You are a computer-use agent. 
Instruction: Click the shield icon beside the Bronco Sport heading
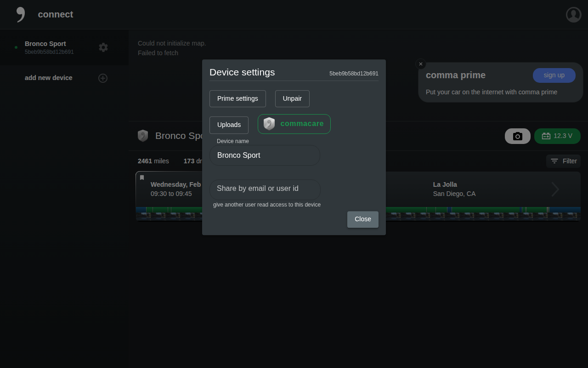click(x=143, y=136)
